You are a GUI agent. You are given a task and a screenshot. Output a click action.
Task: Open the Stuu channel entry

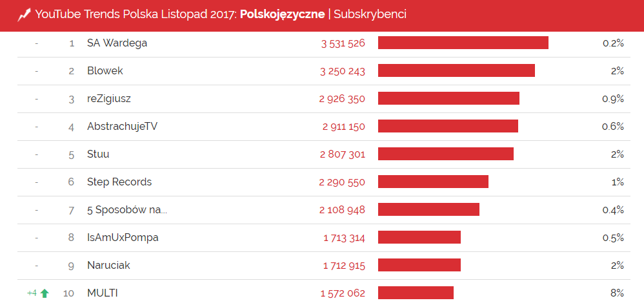98,154
